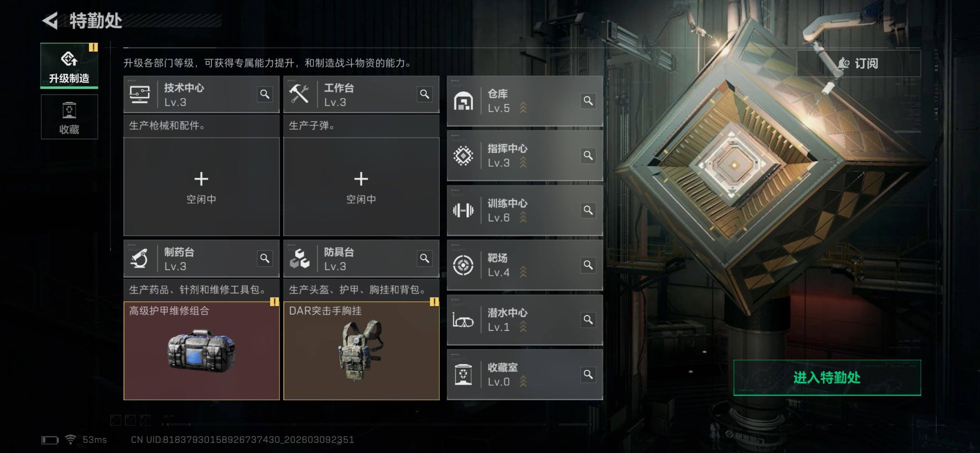Click the upgrade chevrons on the 仓库 card

coord(523,108)
